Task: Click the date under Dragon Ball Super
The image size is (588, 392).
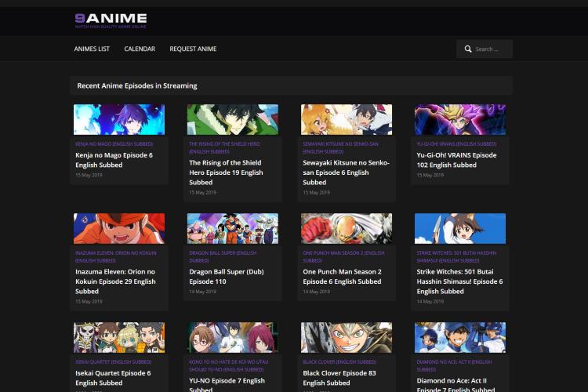Action: pyautogui.click(x=202, y=292)
